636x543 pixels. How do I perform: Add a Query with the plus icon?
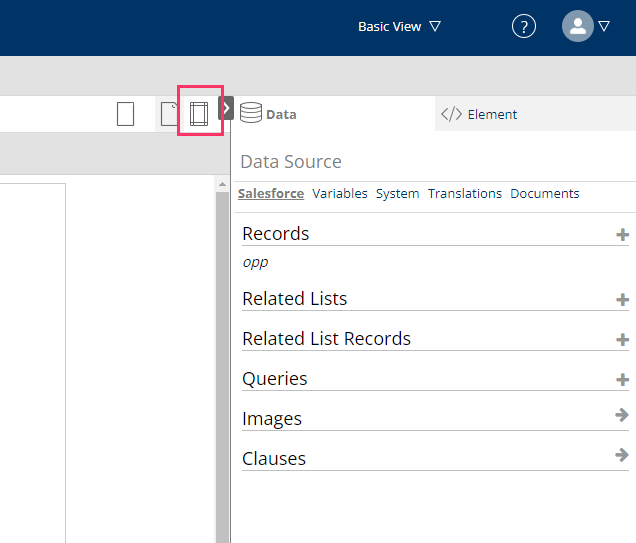pyautogui.click(x=622, y=379)
